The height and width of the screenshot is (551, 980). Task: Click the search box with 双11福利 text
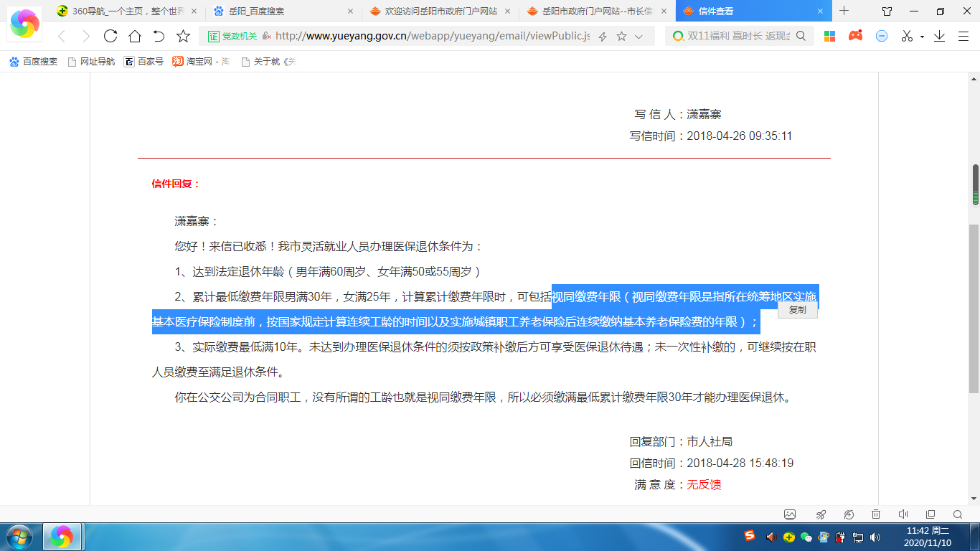[x=739, y=37]
